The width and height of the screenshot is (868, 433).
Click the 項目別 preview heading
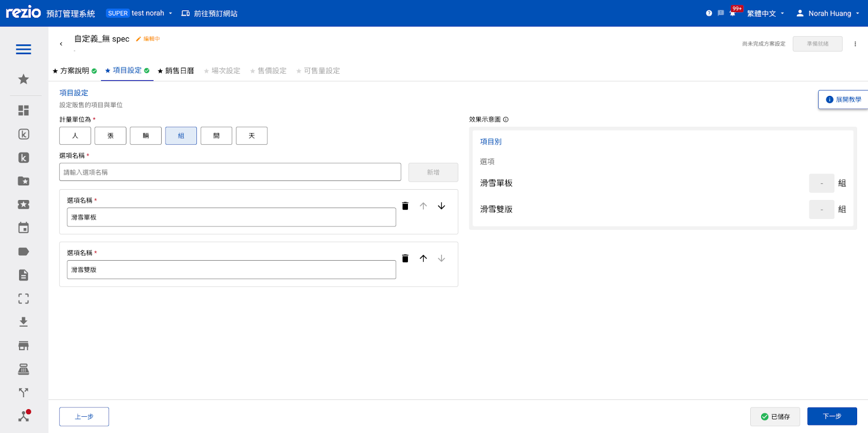(490, 141)
